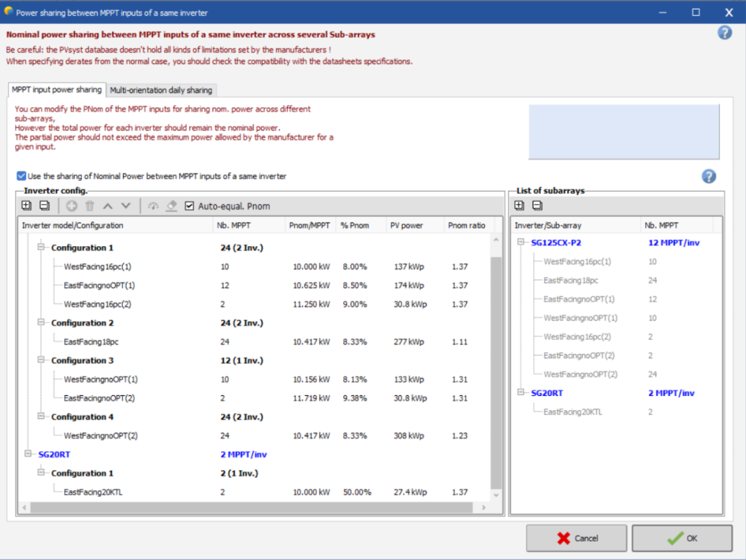Click the move down arrow icon

click(125, 206)
